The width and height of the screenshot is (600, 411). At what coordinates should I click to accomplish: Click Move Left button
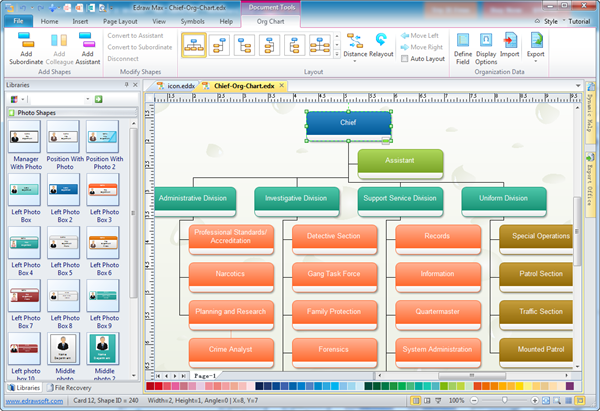click(x=420, y=36)
